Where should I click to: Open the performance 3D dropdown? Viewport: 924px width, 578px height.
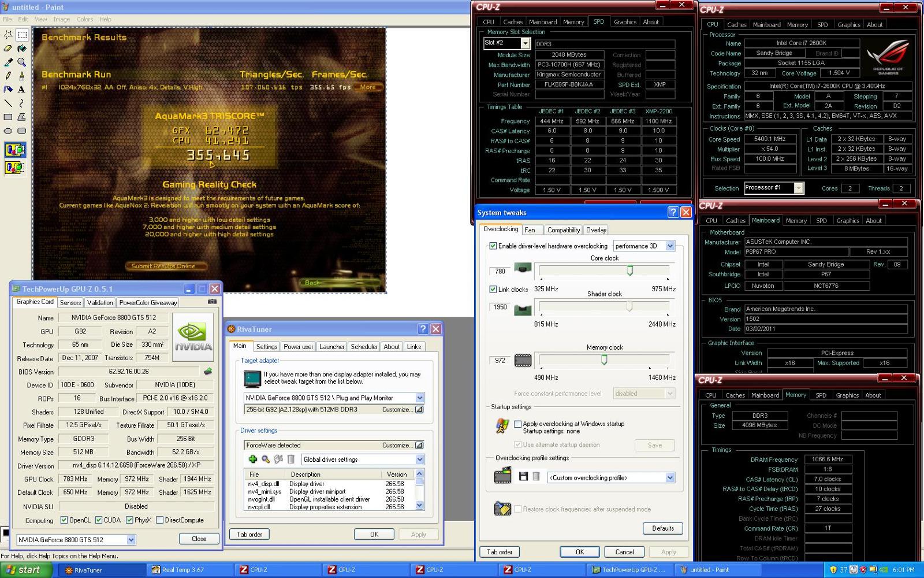click(x=670, y=246)
